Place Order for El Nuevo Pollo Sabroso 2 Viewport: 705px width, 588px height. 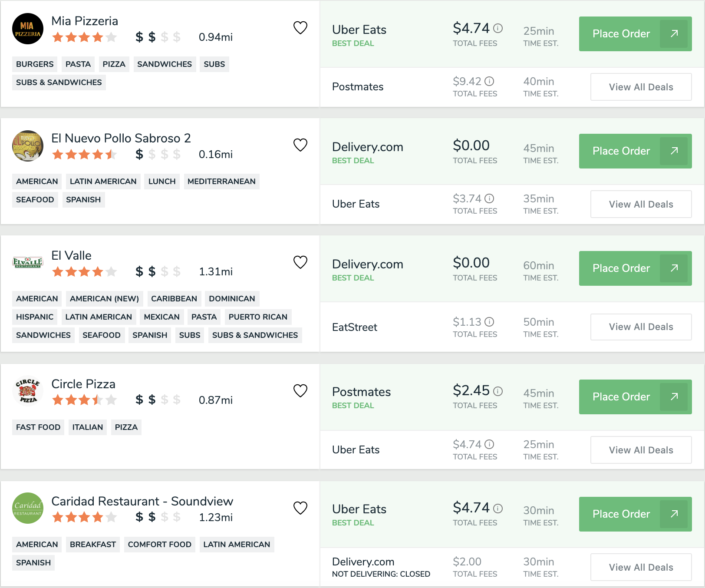[x=635, y=151]
